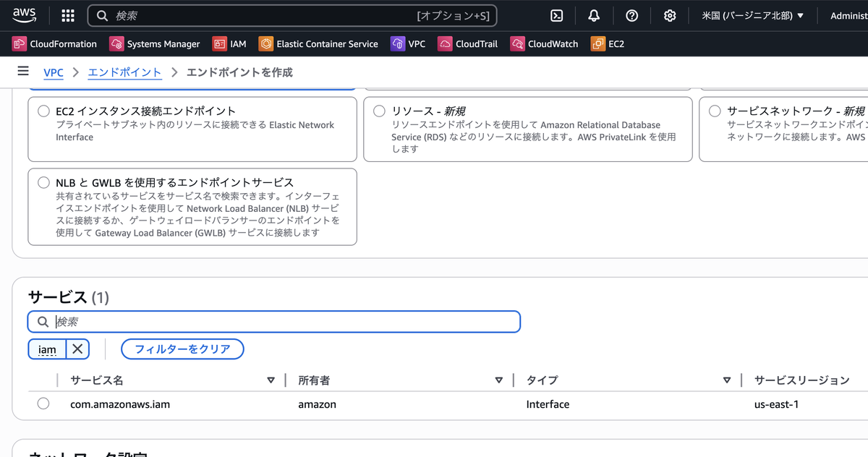Open the services grid menu
This screenshot has height=457, width=868.
click(x=68, y=15)
